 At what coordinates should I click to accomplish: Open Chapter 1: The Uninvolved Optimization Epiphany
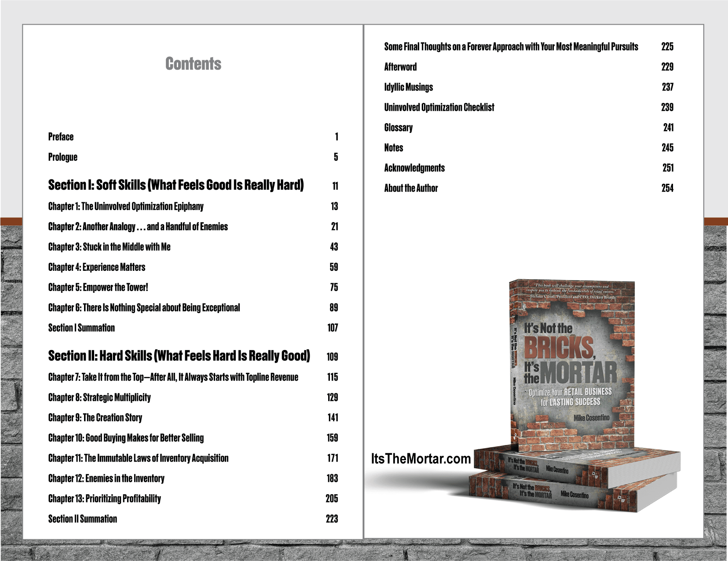pos(126,206)
